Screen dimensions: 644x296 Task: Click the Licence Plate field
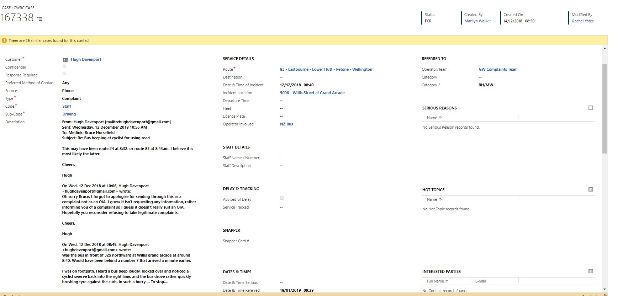tap(281, 116)
